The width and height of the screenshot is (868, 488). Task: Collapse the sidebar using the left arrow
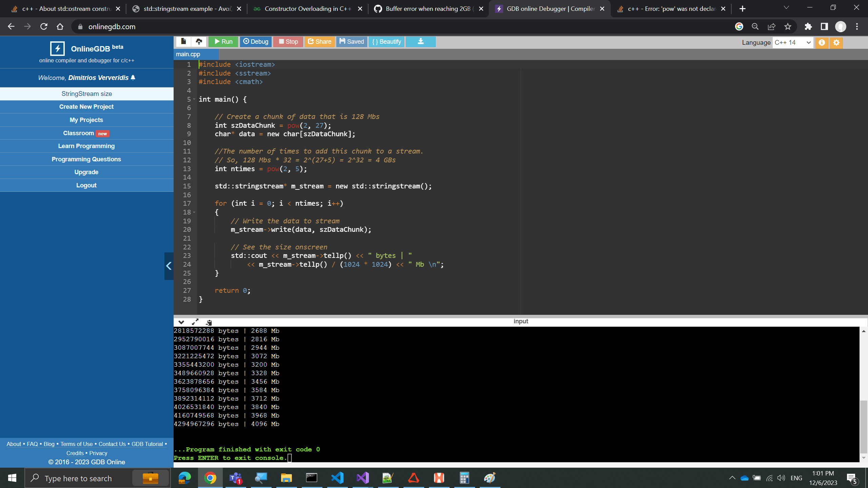[169, 266]
